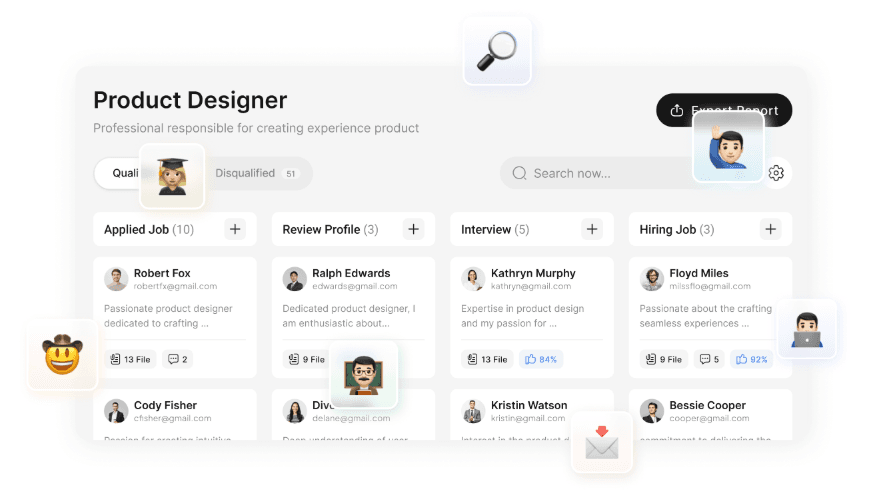Click Bessie Cooper's name link
This screenshot has width=879, height=490.
(x=707, y=405)
